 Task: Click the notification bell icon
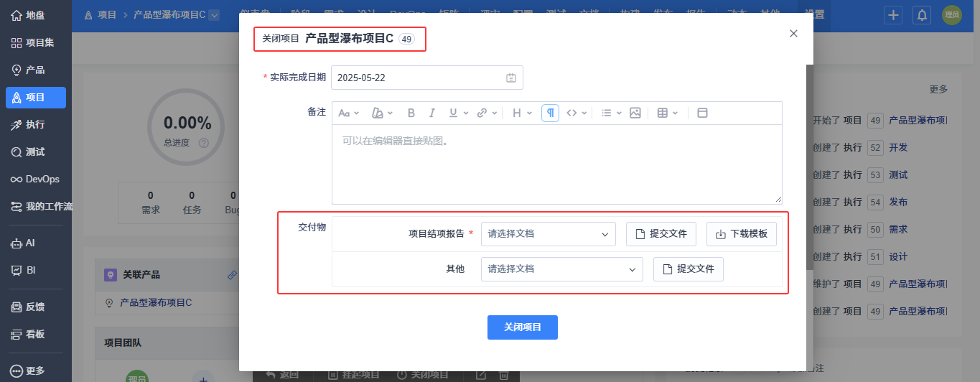click(x=922, y=14)
